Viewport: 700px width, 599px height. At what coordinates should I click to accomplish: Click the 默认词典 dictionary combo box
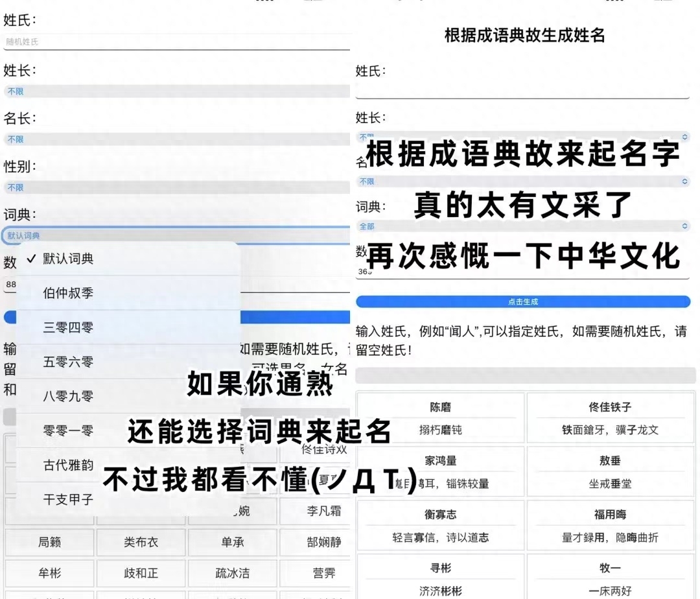(176, 235)
